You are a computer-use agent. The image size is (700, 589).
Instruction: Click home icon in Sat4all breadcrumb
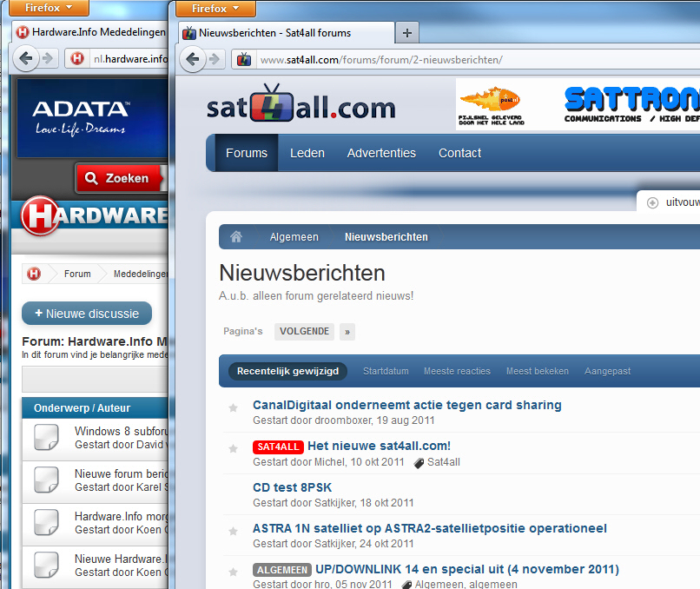point(236,236)
